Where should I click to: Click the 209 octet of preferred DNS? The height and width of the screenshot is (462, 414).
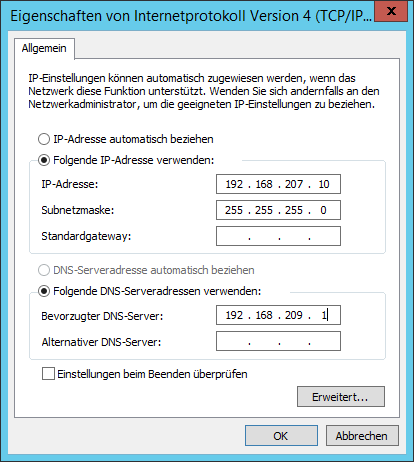tap(294, 315)
